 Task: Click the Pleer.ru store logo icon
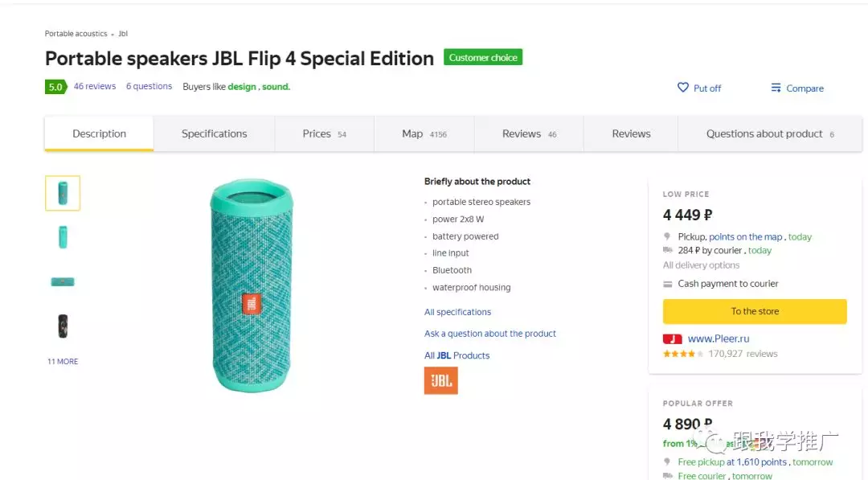(x=673, y=338)
